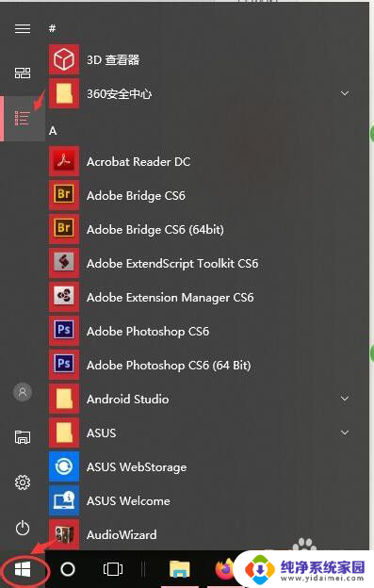
Task: Open the user account menu
Action: pos(23,392)
